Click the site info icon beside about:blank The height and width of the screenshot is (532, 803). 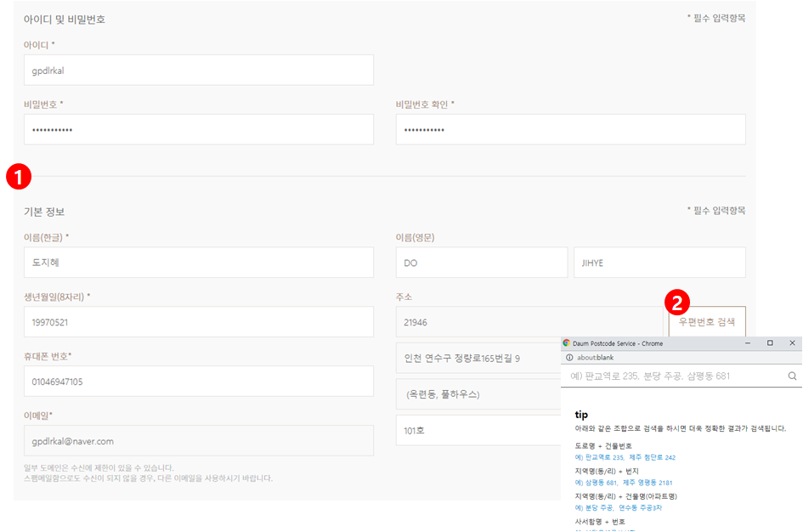tap(569, 358)
